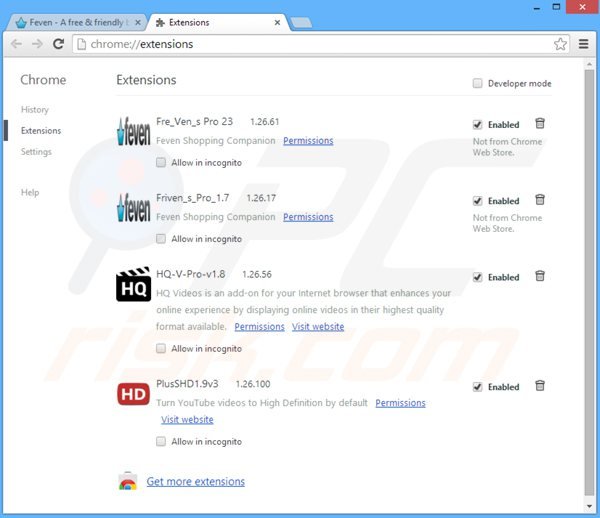Open the Chrome hamburger menu
The width and height of the screenshot is (600, 518).
584,44
